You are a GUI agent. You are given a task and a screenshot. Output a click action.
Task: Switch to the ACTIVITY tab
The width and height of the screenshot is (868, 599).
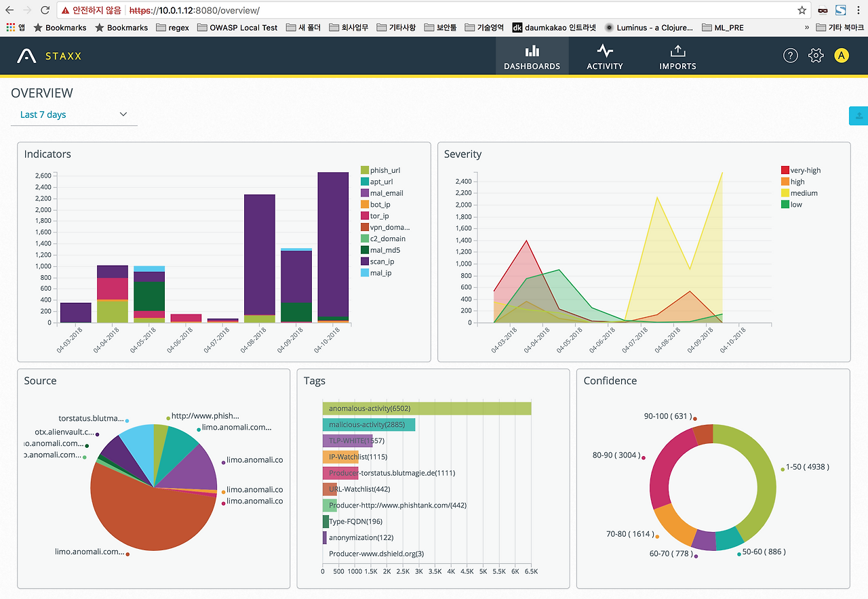pyautogui.click(x=605, y=56)
